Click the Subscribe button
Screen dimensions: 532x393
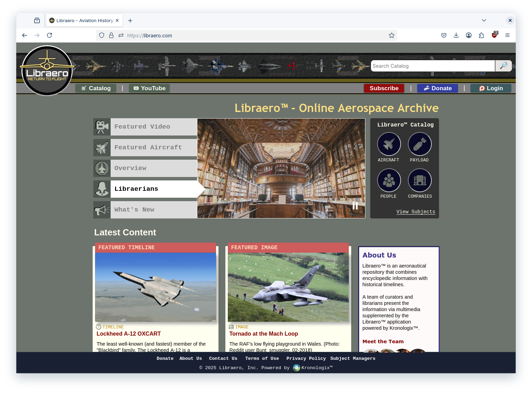[384, 88]
